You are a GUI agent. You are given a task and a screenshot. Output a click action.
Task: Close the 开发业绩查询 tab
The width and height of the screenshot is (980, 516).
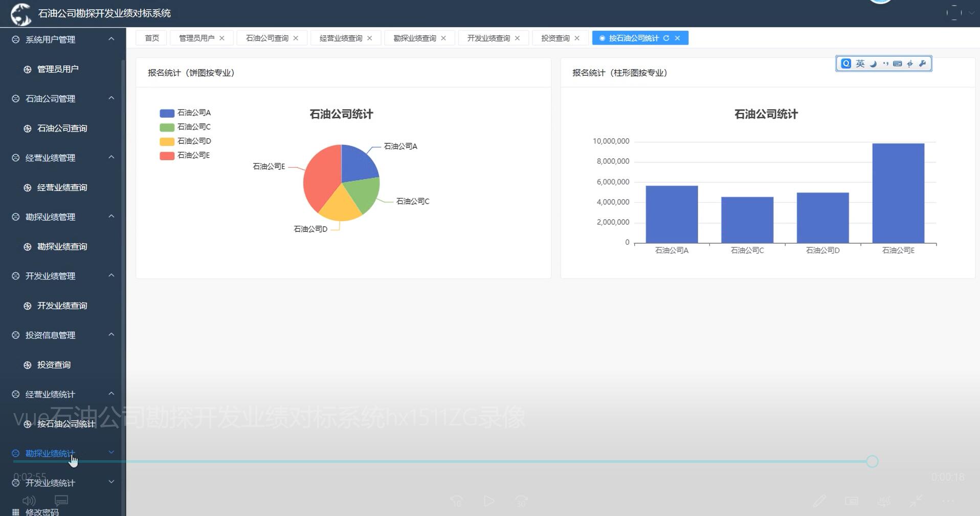[517, 38]
